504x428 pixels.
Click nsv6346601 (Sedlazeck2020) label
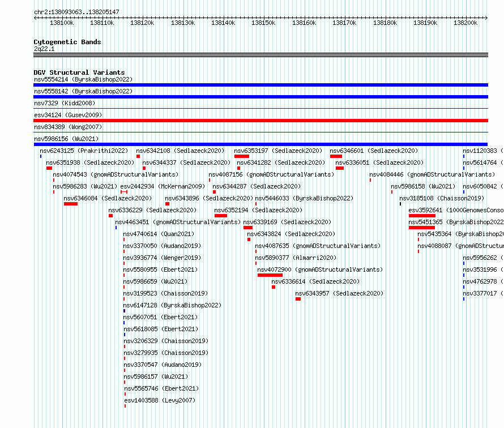[x=374, y=151]
